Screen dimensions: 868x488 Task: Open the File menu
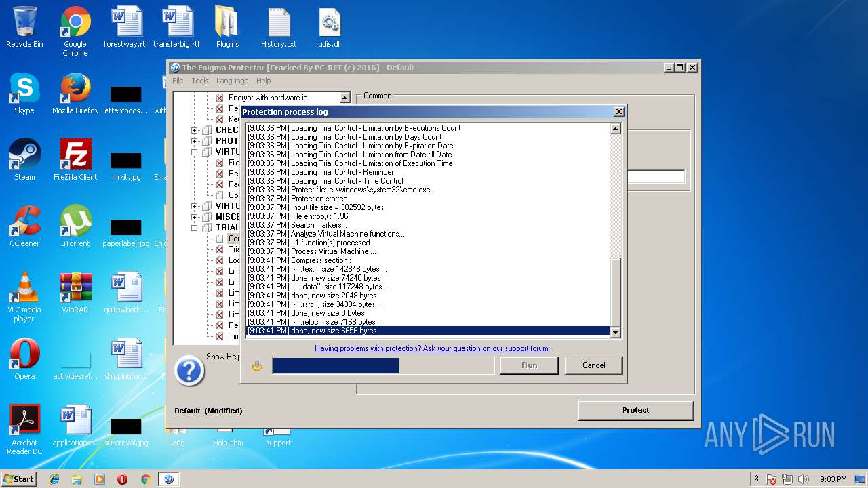(178, 81)
